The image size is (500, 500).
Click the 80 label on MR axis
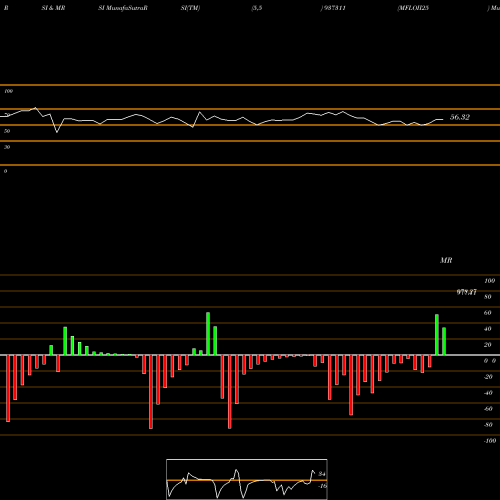(x=488, y=297)
